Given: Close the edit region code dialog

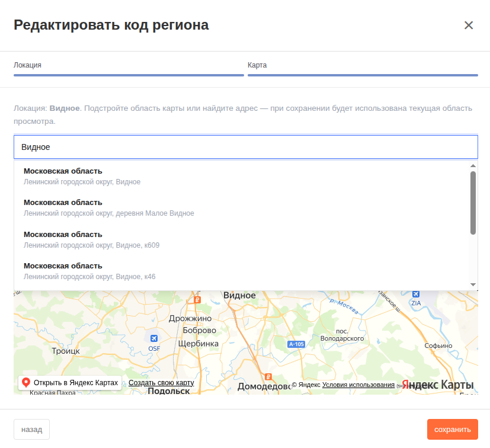Looking at the screenshot, I should click(469, 25).
